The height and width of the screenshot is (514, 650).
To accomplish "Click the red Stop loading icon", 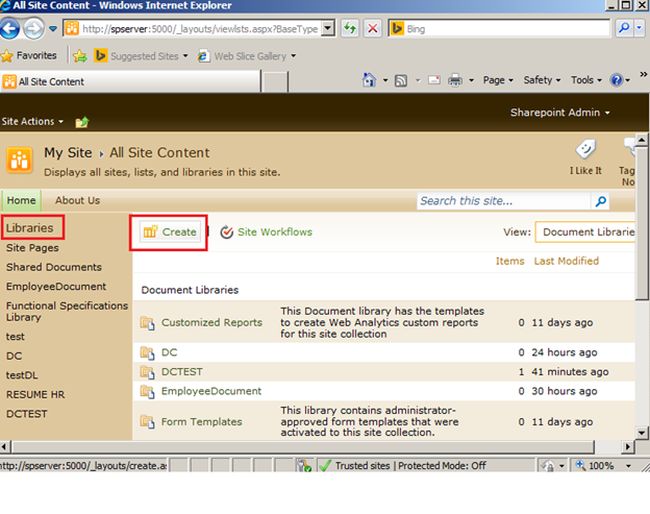I will pos(373,29).
